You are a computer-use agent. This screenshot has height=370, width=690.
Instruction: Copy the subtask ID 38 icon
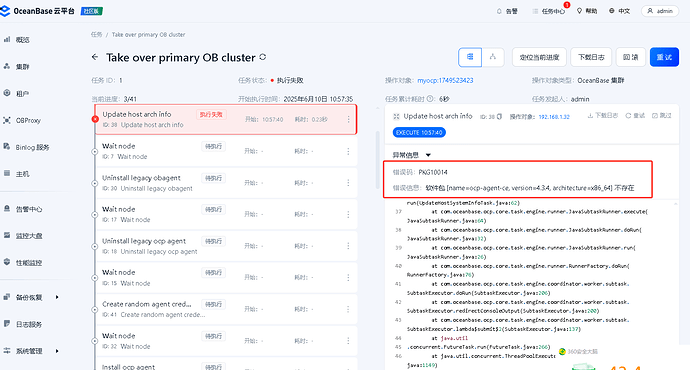499,117
